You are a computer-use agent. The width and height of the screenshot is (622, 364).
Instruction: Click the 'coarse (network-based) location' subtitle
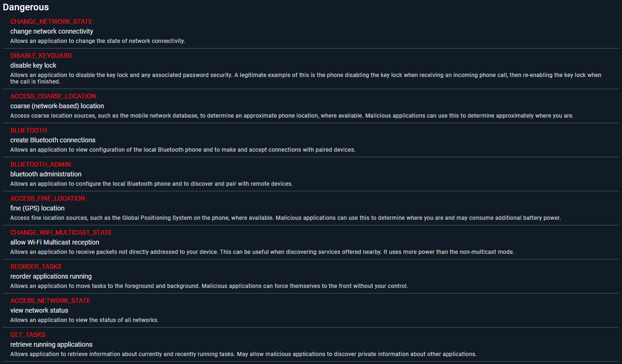(x=57, y=106)
